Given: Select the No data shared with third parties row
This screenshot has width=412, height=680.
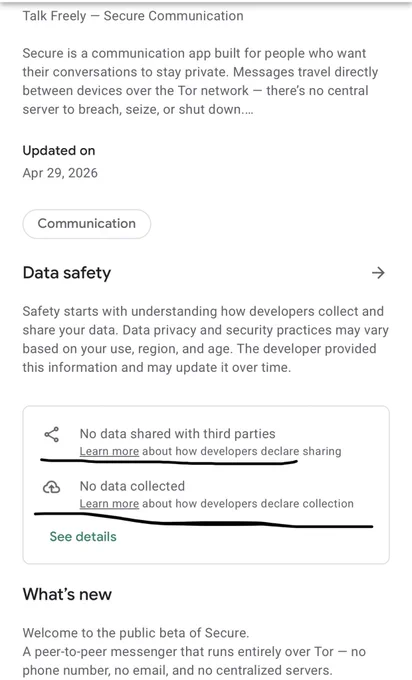Looking at the screenshot, I should (x=206, y=442).
